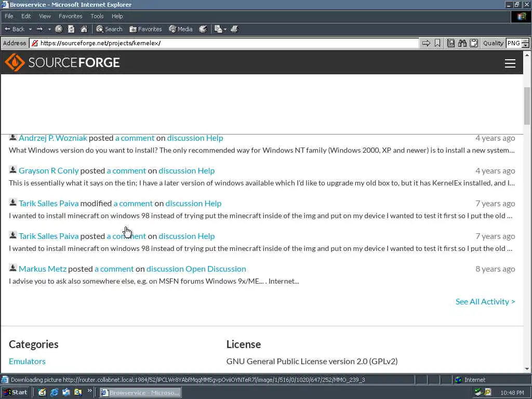Open 'a comment' link in Grayson's post

tap(126, 170)
